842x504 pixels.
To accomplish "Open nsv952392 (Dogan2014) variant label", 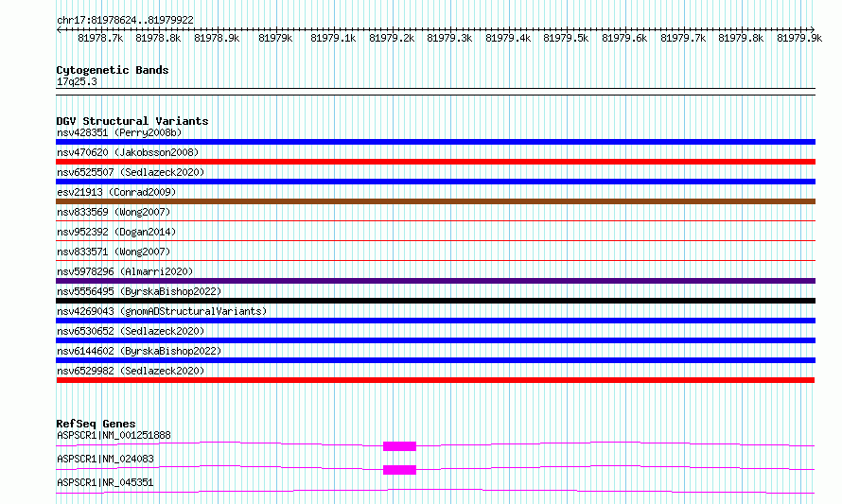I will (x=116, y=232).
